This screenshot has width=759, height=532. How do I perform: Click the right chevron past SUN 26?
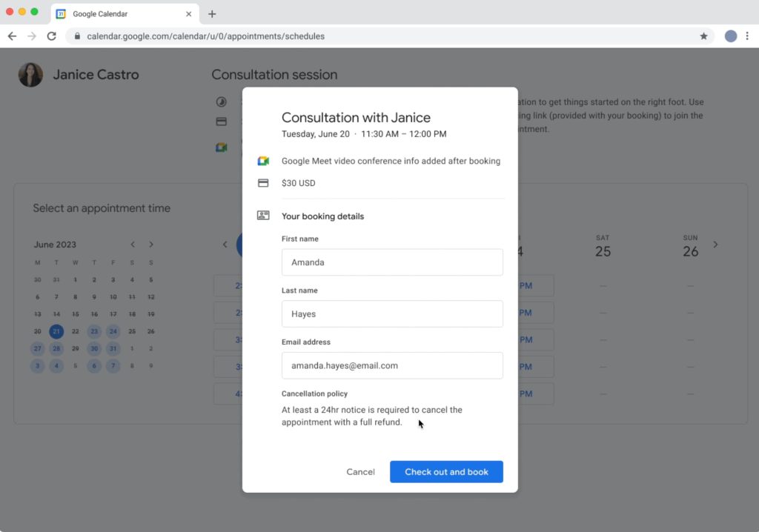(x=715, y=245)
